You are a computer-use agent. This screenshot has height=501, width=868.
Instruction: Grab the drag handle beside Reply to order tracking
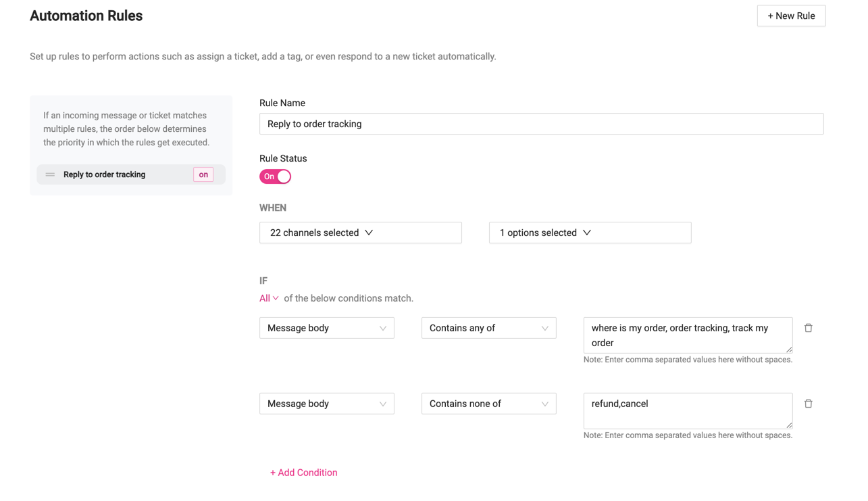50,174
